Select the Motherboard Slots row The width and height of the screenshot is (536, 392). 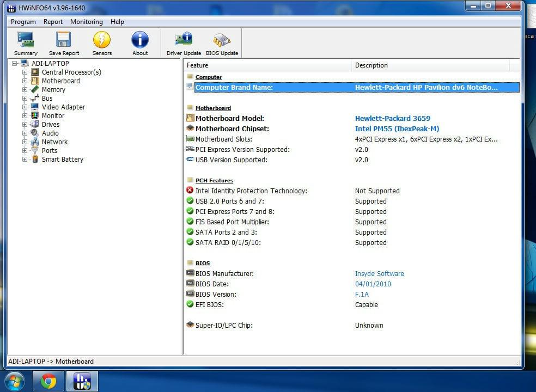353,139
